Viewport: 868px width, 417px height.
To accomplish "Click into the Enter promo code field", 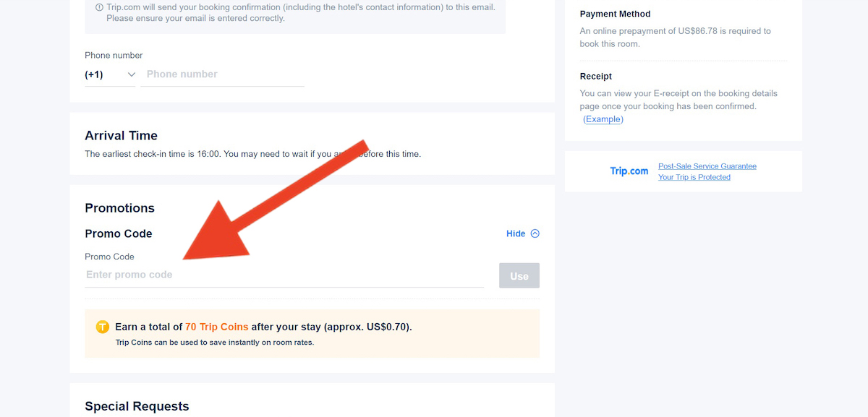I will coord(284,275).
